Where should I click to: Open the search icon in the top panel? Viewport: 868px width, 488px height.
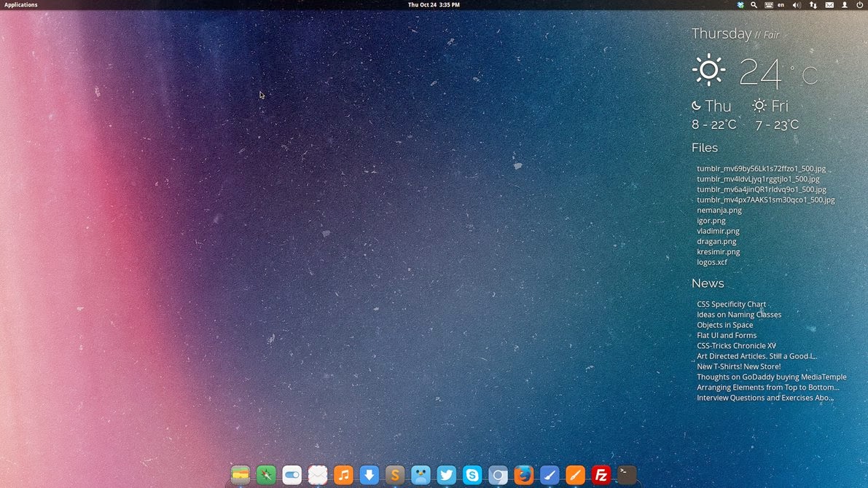tap(754, 5)
